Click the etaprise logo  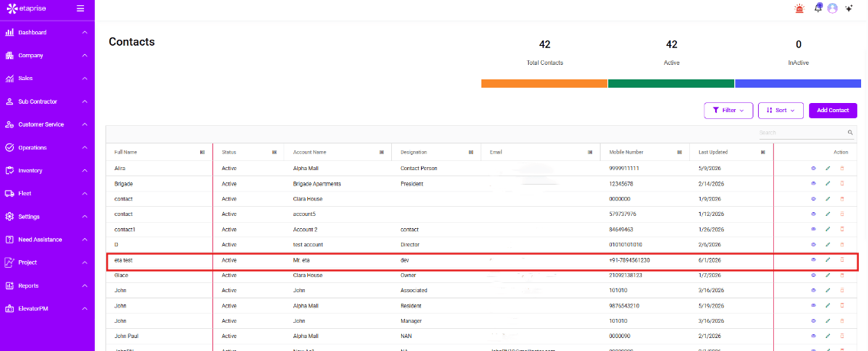[x=26, y=8]
